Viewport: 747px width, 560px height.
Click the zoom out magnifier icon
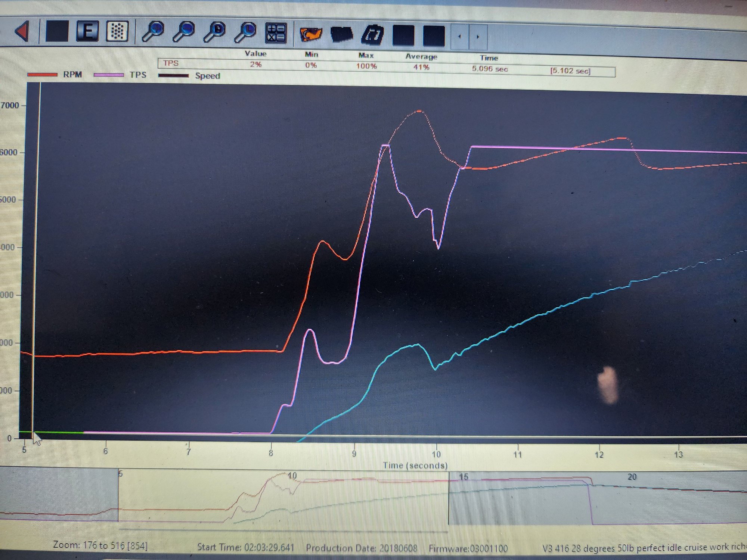point(184,32)
